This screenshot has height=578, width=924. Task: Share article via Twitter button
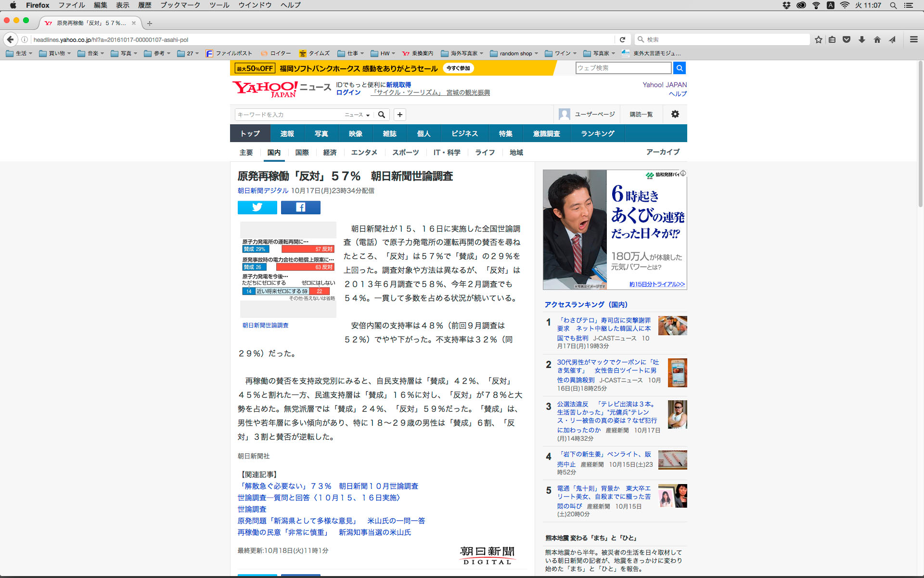pyautogui.click(x=257, y=207)
